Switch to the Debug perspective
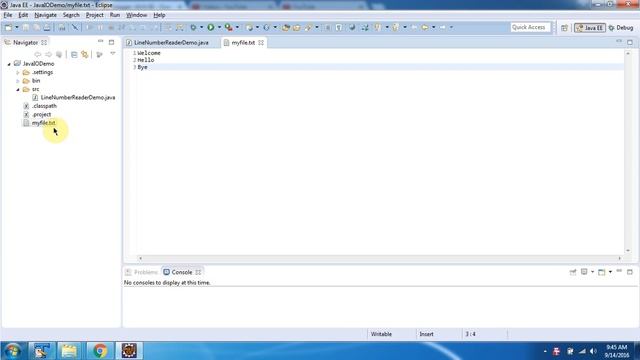Screen dimensions: 640x360 click(x=621, y=28)
